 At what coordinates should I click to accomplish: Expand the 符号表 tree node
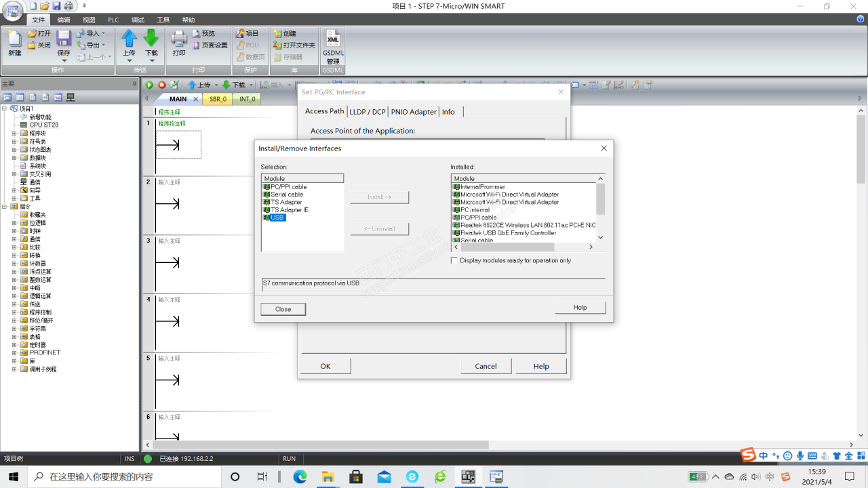(14, 142)
